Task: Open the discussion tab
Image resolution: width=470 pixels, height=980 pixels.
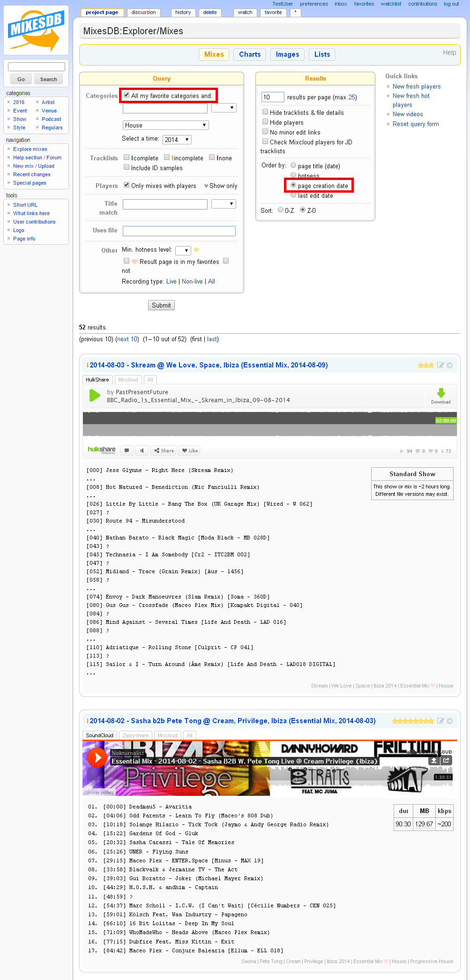Action: point(143,13)
